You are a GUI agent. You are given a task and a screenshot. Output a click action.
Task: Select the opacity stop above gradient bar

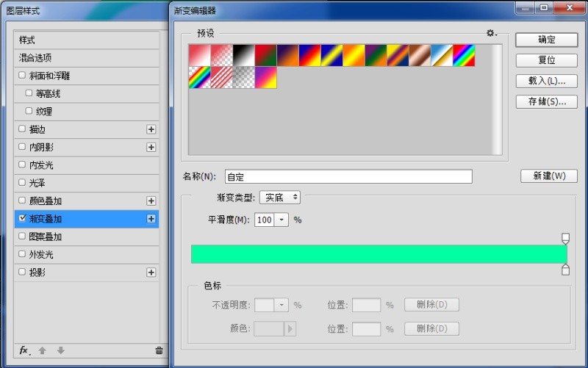tap(565, 238)
